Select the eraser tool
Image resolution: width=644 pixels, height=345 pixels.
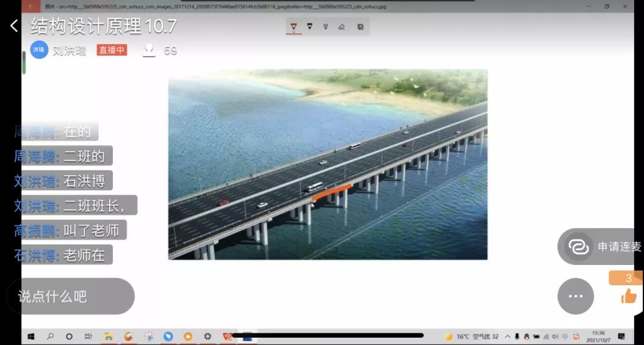pyautogui.click(x=342, y=27)
